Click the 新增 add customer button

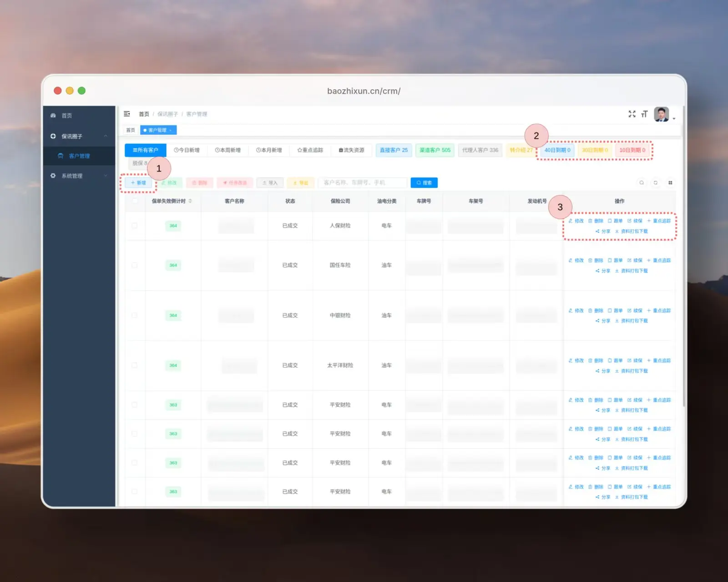139,183
